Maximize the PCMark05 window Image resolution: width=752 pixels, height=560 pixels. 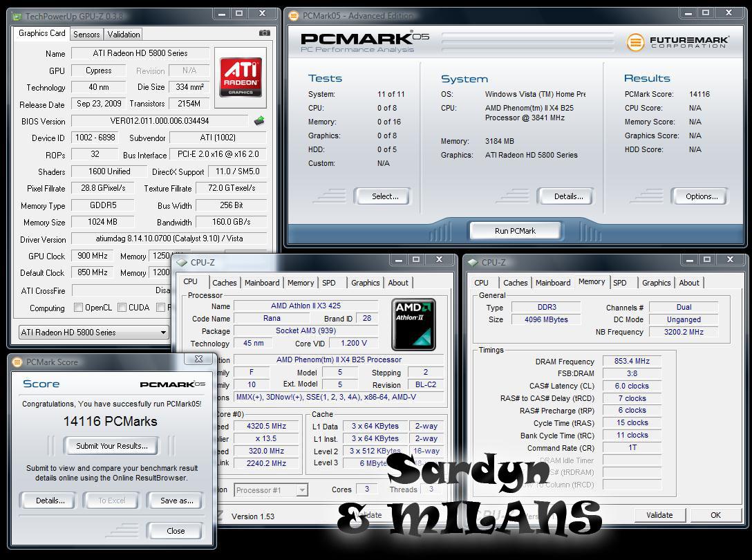click(x=706, y=13)
